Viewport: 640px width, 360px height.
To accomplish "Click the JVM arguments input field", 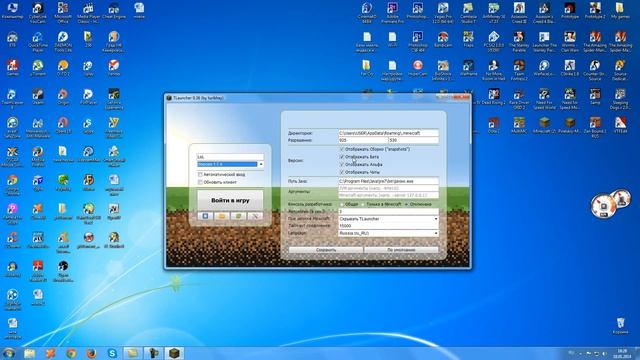I will point(388,188).
